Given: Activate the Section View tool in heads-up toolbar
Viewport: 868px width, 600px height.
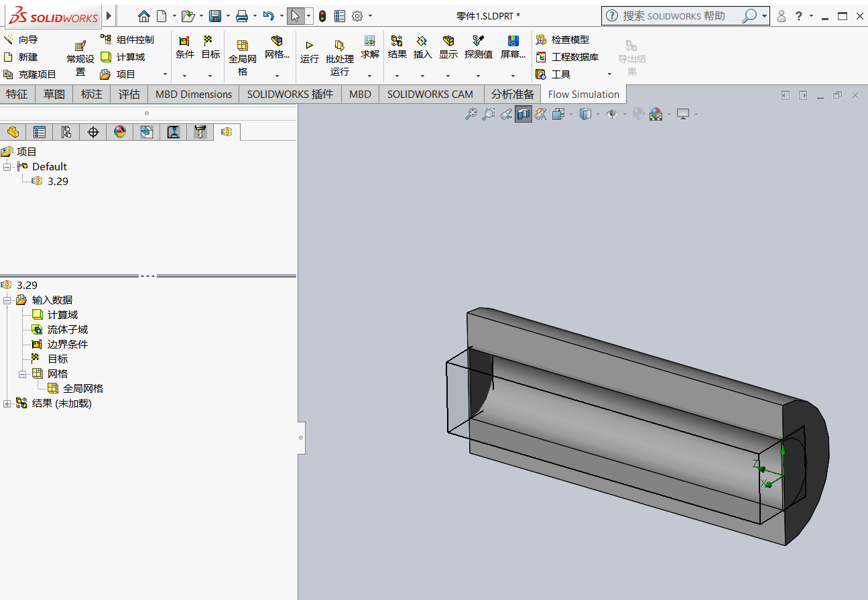Looking at the screenshot, I should pos(523,114).
